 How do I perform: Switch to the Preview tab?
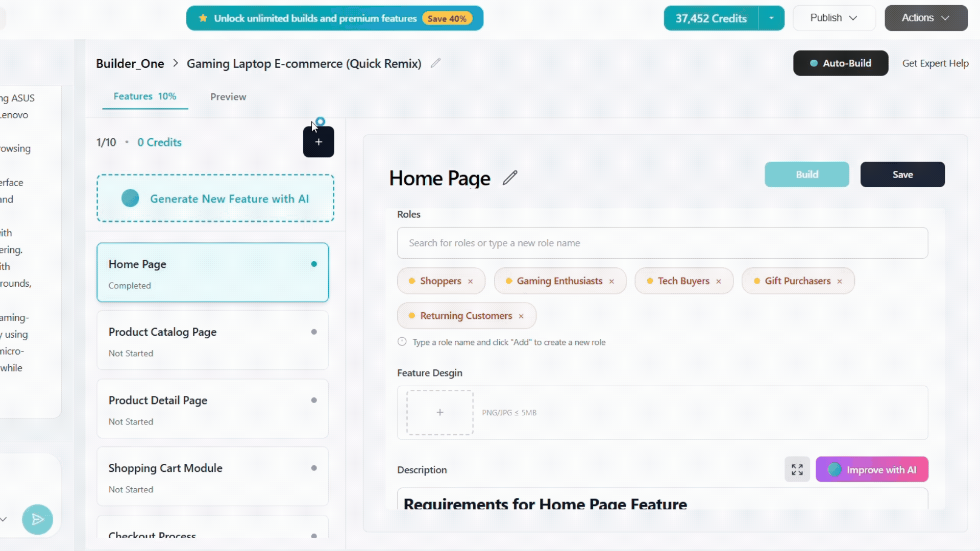(x=228, y=96)
